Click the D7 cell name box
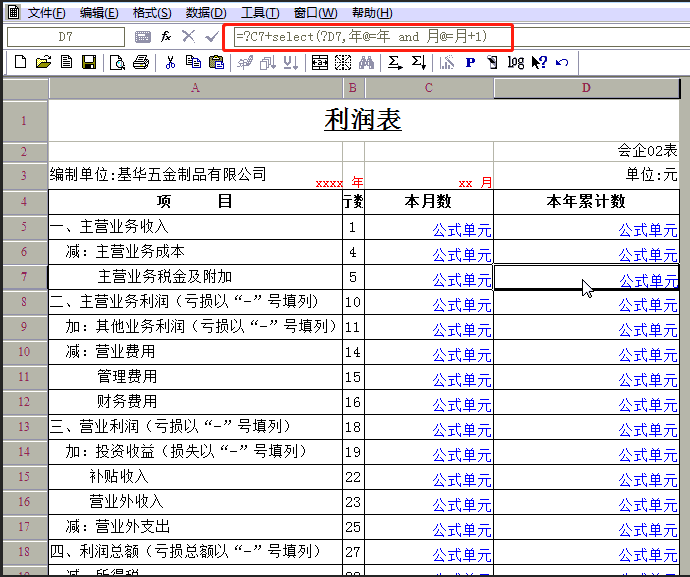Screen dimensions: 690x577 coord(66,37)
